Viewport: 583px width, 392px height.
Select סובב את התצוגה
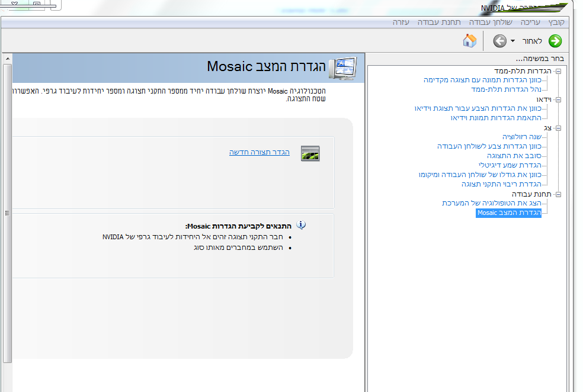coord(514,156)
